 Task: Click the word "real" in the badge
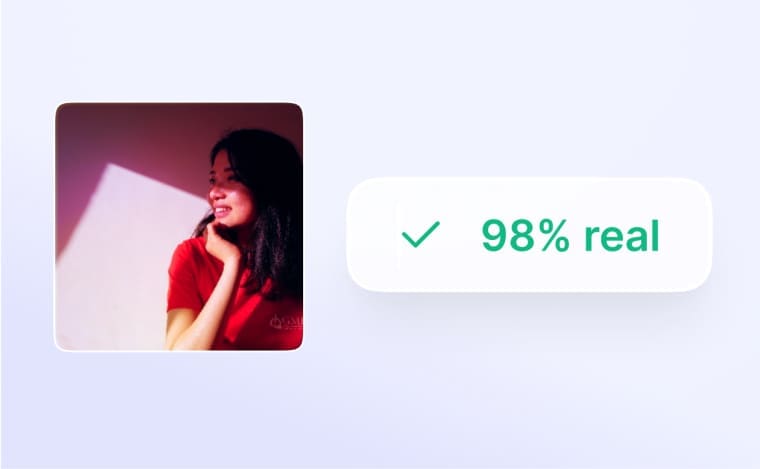(622, 235)
